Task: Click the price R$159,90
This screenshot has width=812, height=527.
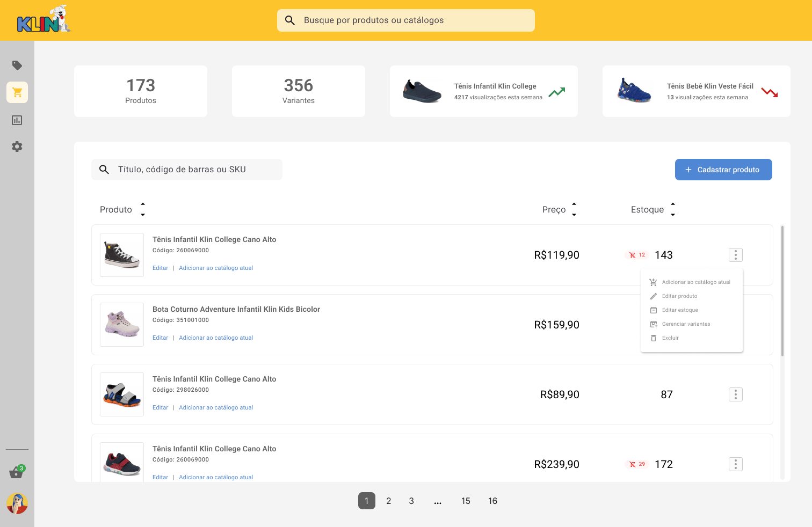Action: click(x=557, y=325)
